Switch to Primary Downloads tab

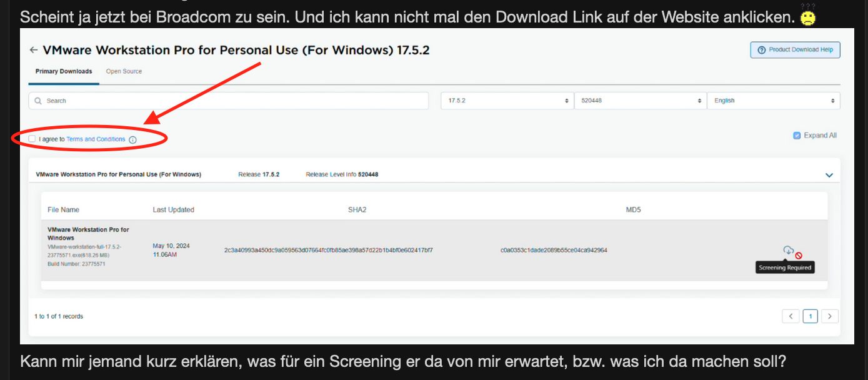pos(64,71)
